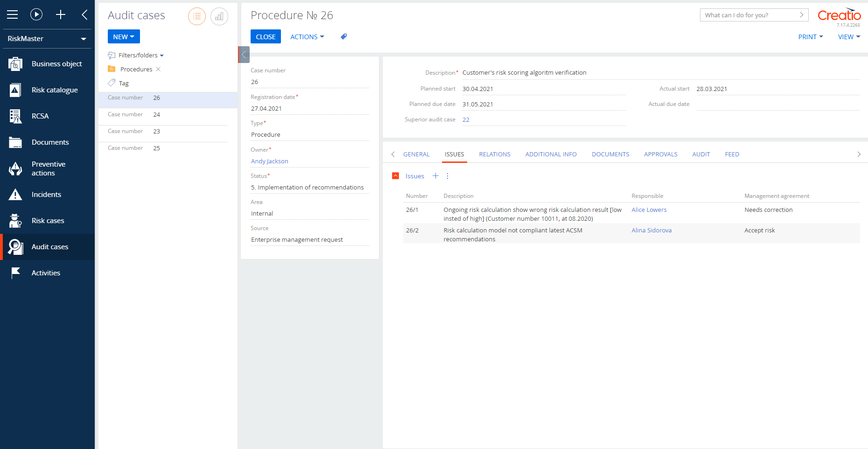868x449 pixels.
Task: Switch to analytics view with chart icon
Action: coord(219,16)
